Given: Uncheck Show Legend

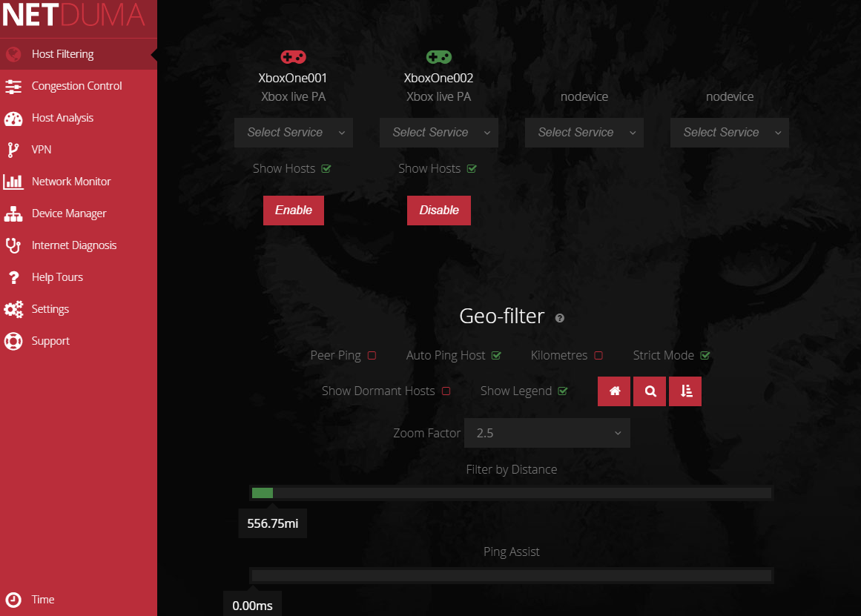Looking at the screenshot, I should (563, 391).
